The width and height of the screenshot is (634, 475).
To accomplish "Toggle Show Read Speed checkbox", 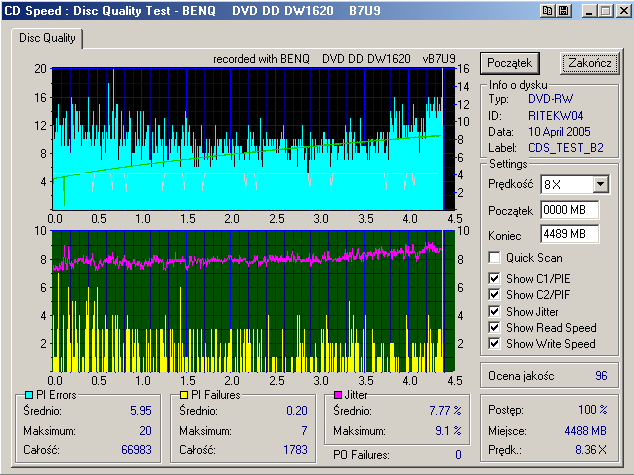I will coord(494,327).
